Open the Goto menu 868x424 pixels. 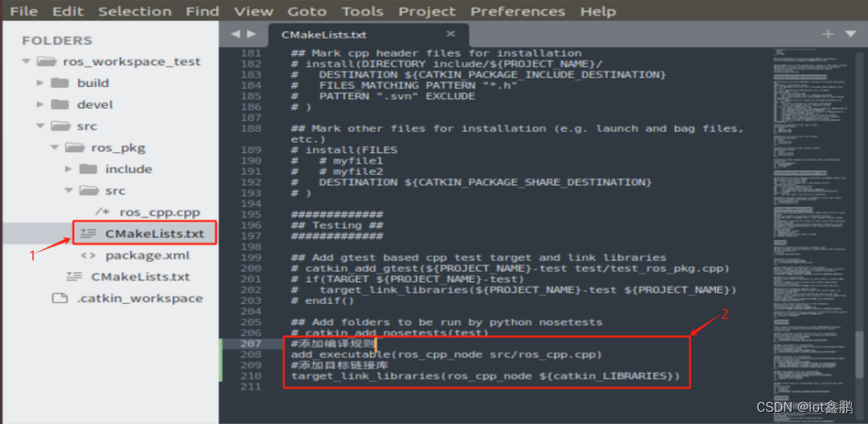coord(307,11)
